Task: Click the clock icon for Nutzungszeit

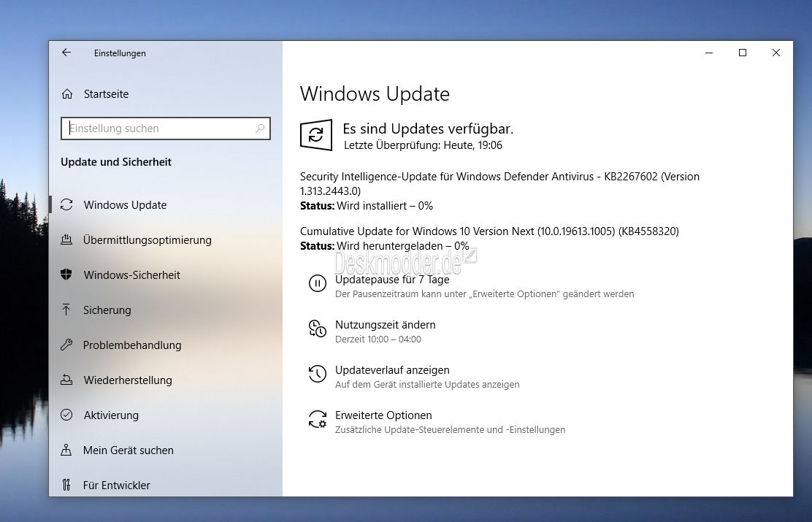Action: coord(318,329)
